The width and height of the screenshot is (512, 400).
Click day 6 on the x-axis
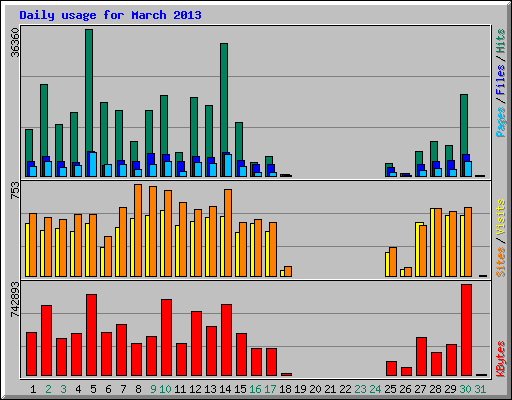[x=108, y=389]
